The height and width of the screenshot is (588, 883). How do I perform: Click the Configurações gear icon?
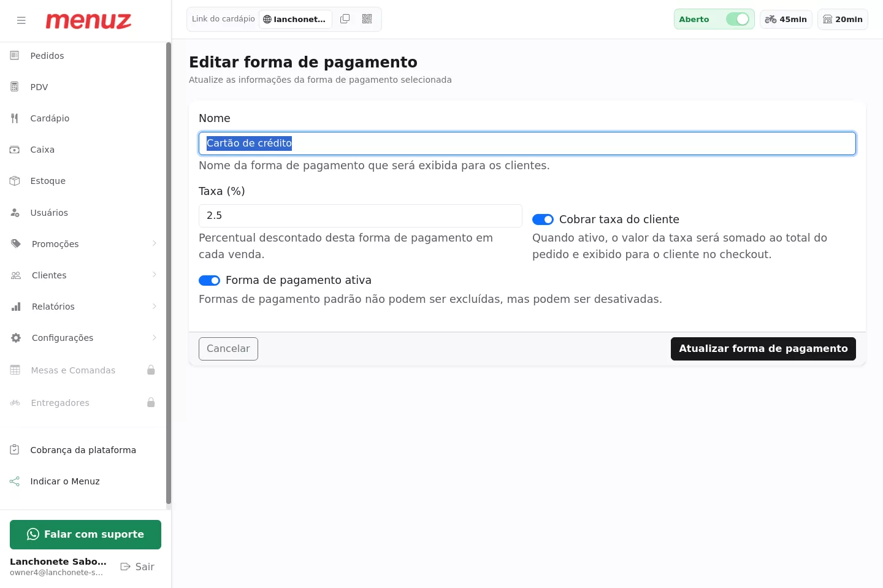16,338
